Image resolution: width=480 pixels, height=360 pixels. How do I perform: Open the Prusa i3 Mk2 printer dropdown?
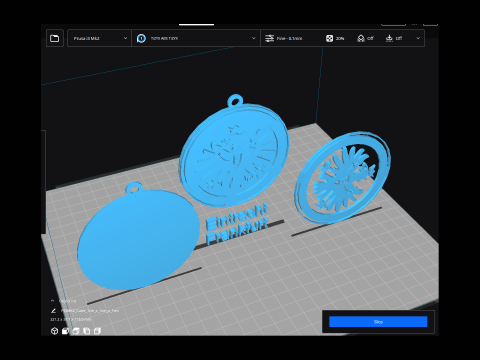point(99,38)
